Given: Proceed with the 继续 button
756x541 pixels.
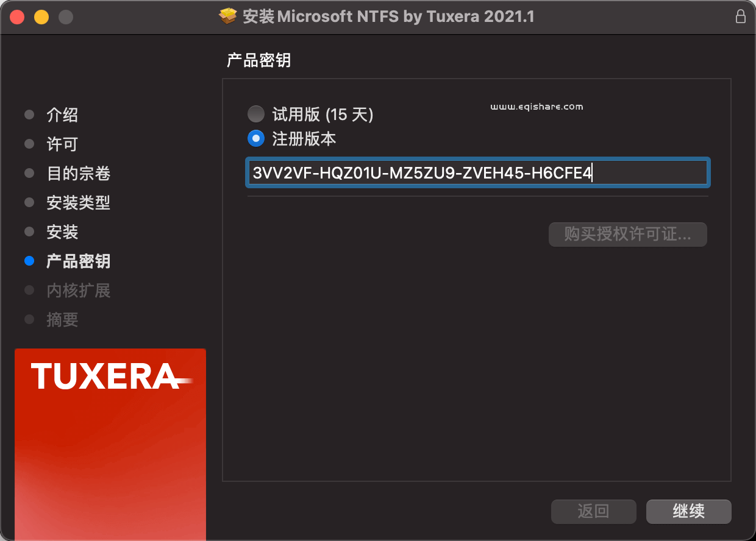Looking at the screenshot, I should point(688,511).
